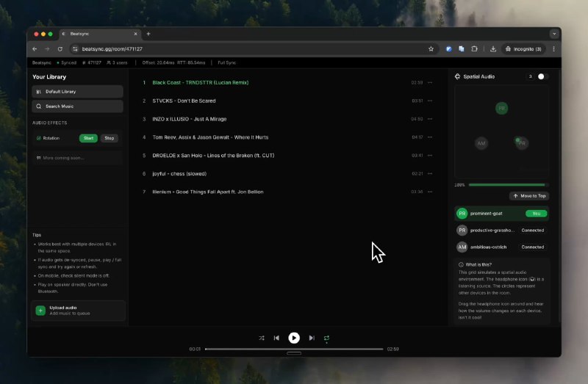Image resolution: width=588 pixels, height=384 pixels.
Task: Click the Move to Top button
Action: coord(529,196)
